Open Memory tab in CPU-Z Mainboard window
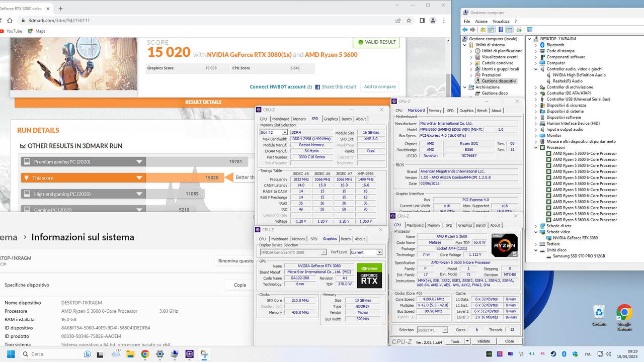This screenshot has height=362, width=644. (x=435, y=111)
